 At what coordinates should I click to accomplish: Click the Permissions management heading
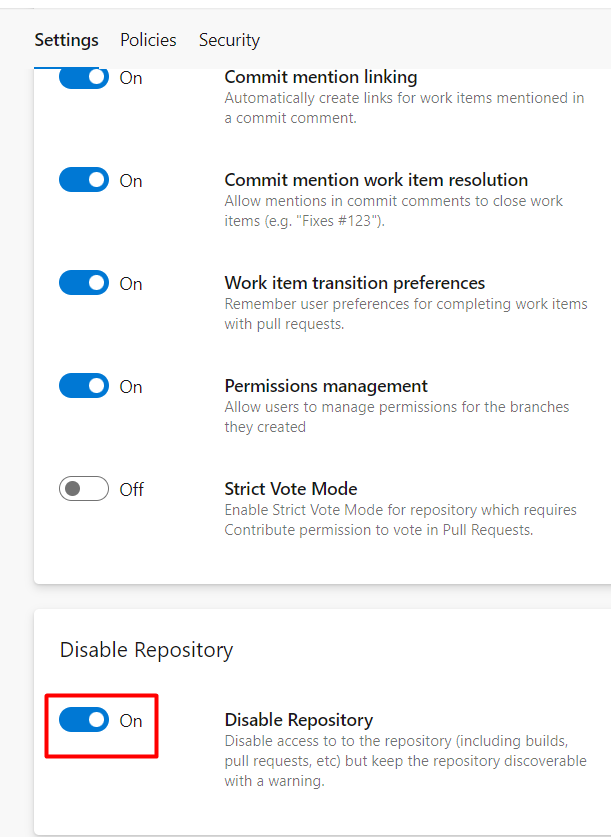(326, 386)
